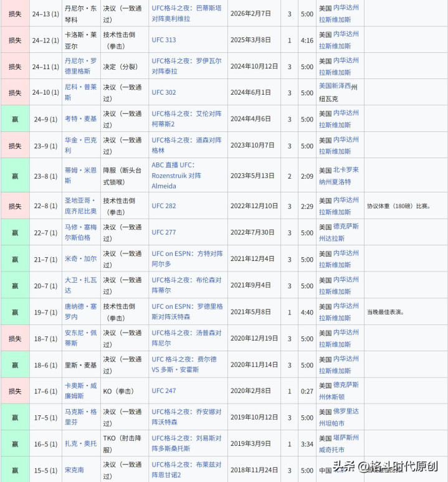The width and height of the screenshot is (448, 482).
Task: Select the 24–13 (1) record cell
Action: click(45, 14)
